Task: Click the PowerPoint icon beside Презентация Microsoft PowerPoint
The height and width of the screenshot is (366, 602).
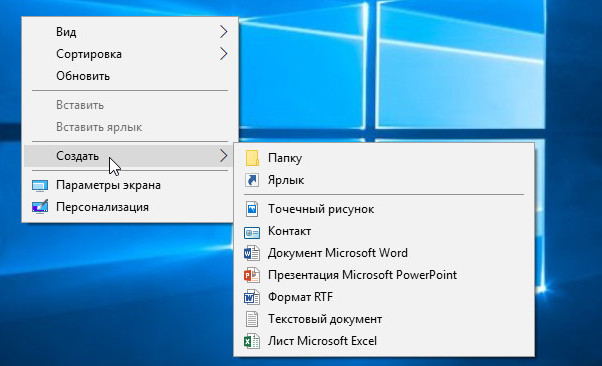Action: pyautogui.click(x=252, y=275)
